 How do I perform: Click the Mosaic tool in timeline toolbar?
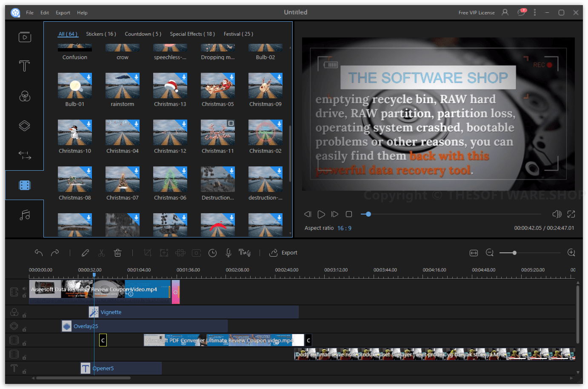tap(180, 253)
